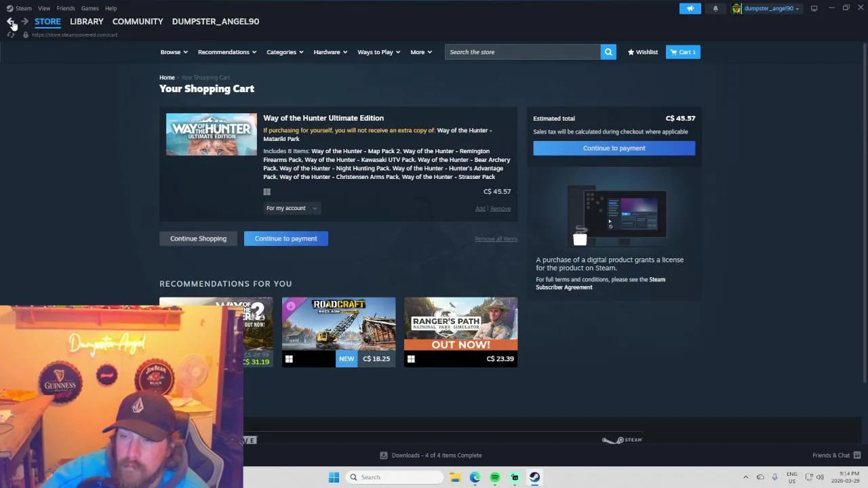Open the Way of the Hunter cart thumbnail
This screenshot has width=868, height=488.
pyautogui.click(x=212, y=134)
